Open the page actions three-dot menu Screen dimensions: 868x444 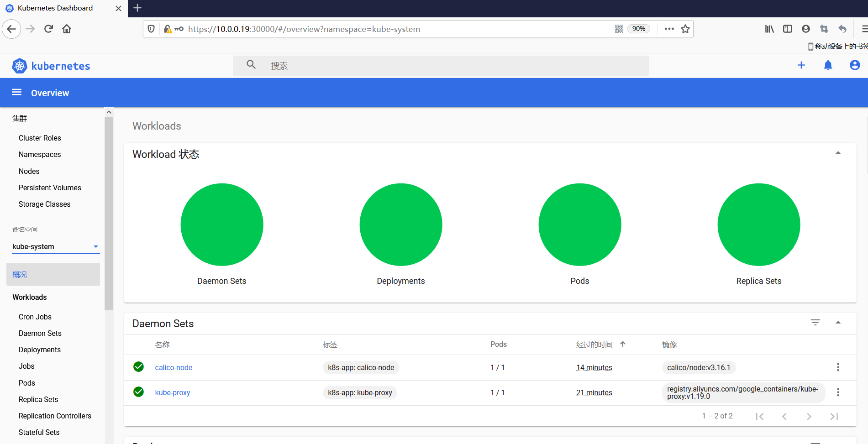point(669,29)
